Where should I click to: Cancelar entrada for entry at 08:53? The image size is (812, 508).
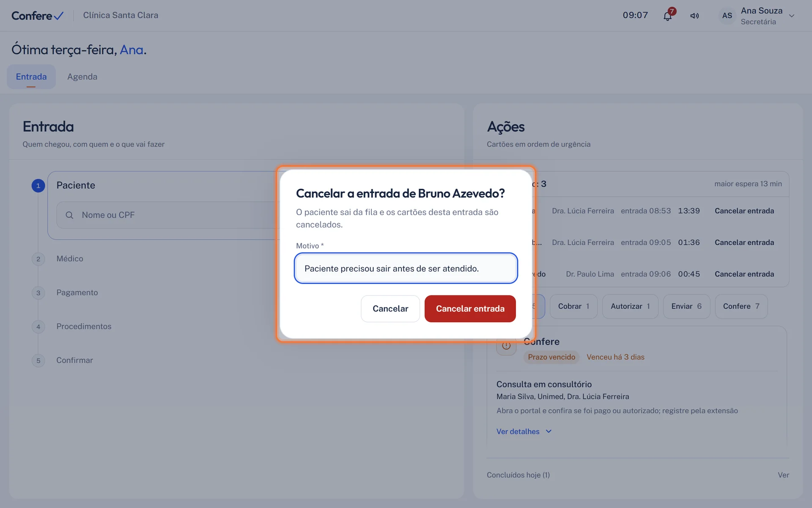pyautogui.click(x=744, y=211)
